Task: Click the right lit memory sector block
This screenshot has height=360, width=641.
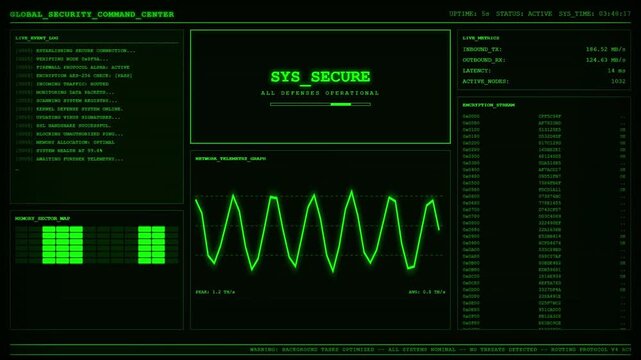Action: (151, 245)
